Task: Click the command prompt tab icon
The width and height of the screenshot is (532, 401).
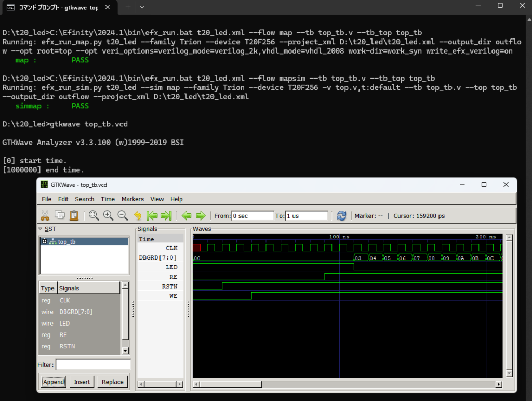Action: [10, 7]
